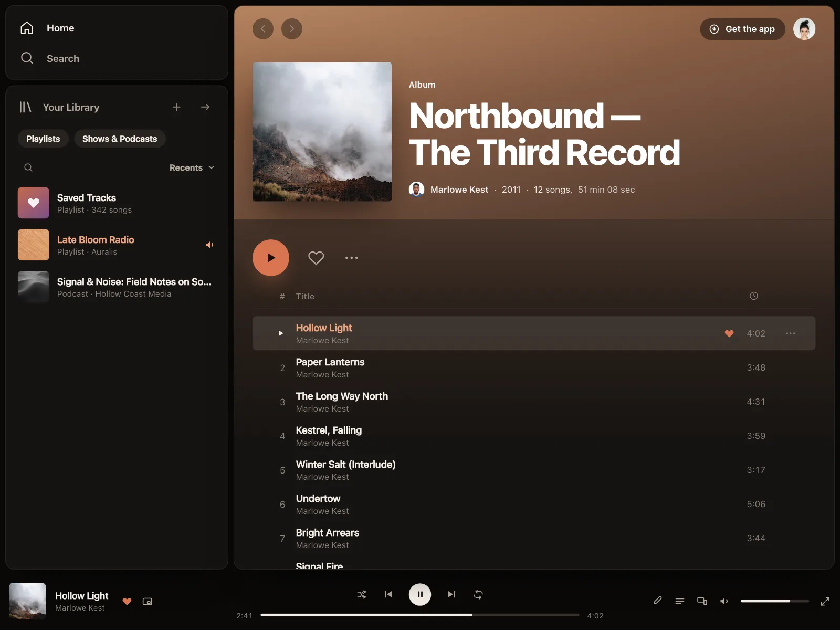
Task: Search within Your Library
Action: click(28, 167)
